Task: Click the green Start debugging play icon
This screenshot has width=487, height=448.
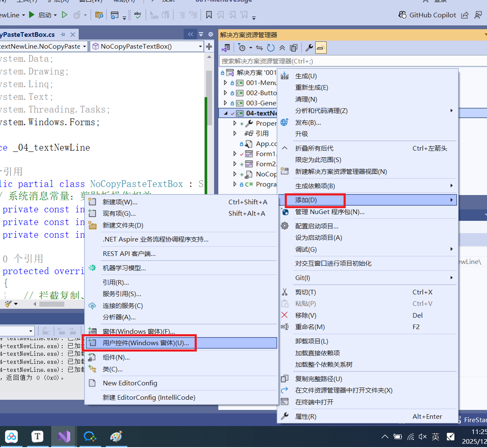Action: 31,14
